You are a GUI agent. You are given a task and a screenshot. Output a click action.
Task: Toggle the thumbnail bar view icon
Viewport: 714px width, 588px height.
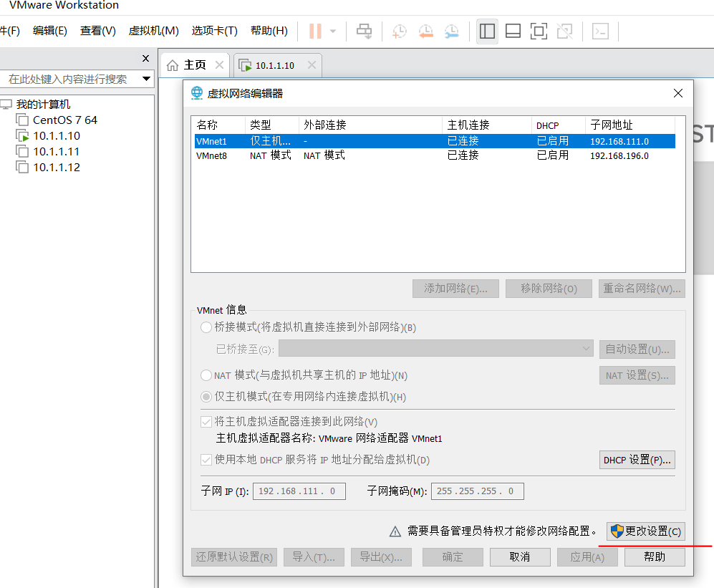(513, 32)
